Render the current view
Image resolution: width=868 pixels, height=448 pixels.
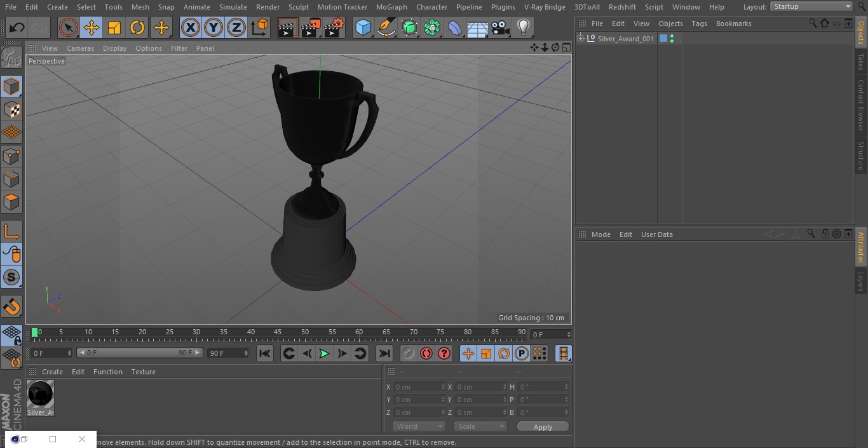(x=288, y=27)
